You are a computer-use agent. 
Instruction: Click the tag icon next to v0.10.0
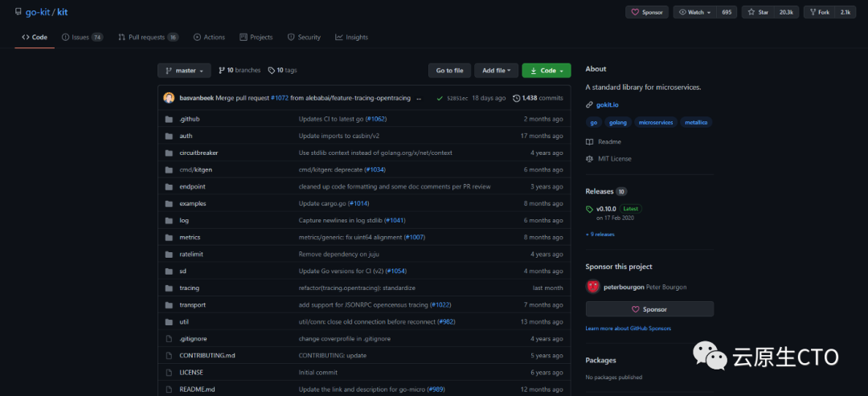[590, 209]
